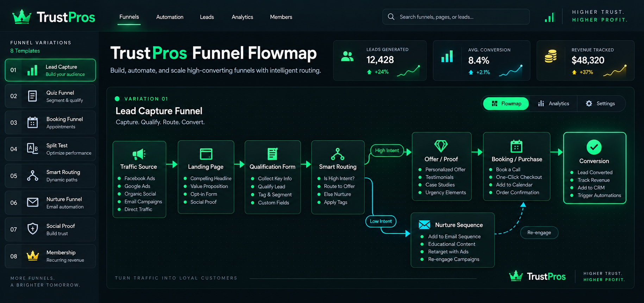Viewport: 644px width, 303px height.
Task: Open the Automation menu in top navigation
Action: (170, 17)
